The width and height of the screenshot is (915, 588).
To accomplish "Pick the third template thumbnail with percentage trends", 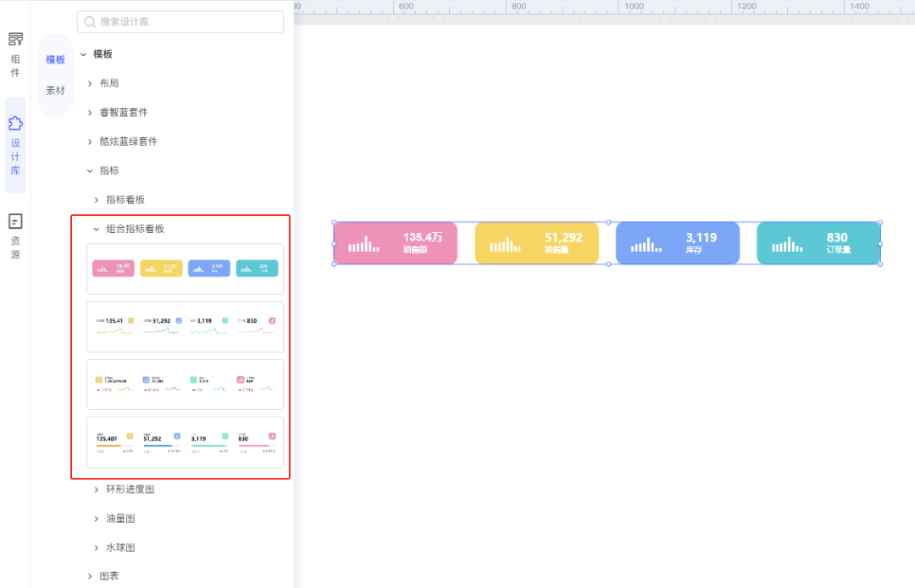I will tap(185, 385).
